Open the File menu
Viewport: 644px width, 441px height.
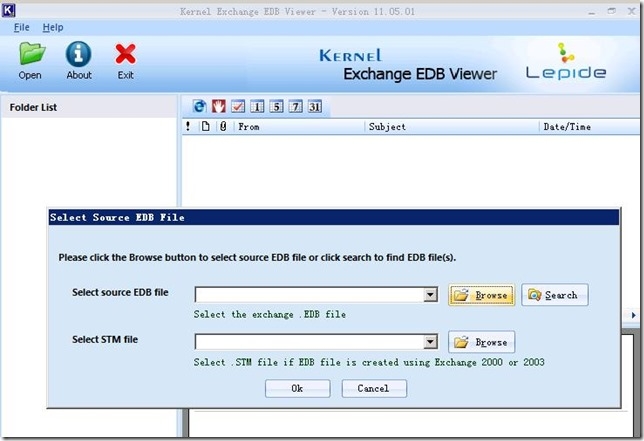coord(21,28)
